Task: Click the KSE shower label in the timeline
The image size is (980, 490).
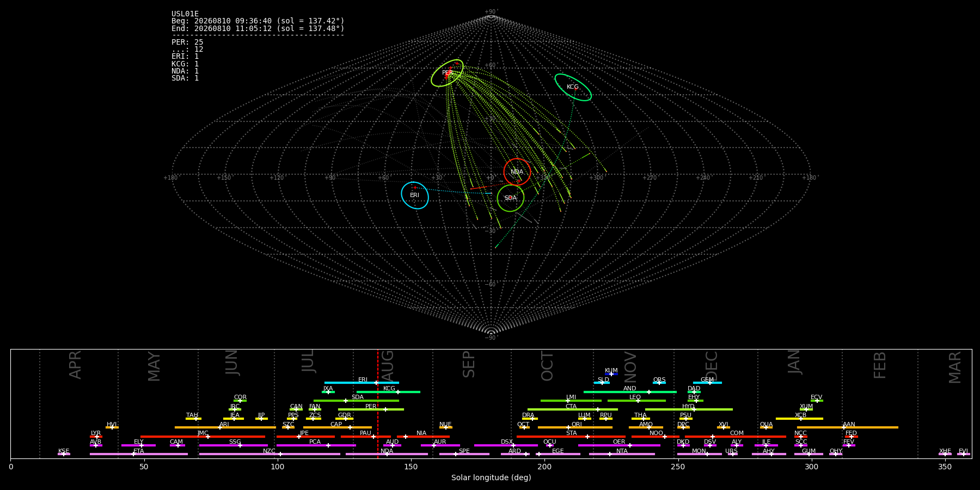Action: click(x=64, y=451)
